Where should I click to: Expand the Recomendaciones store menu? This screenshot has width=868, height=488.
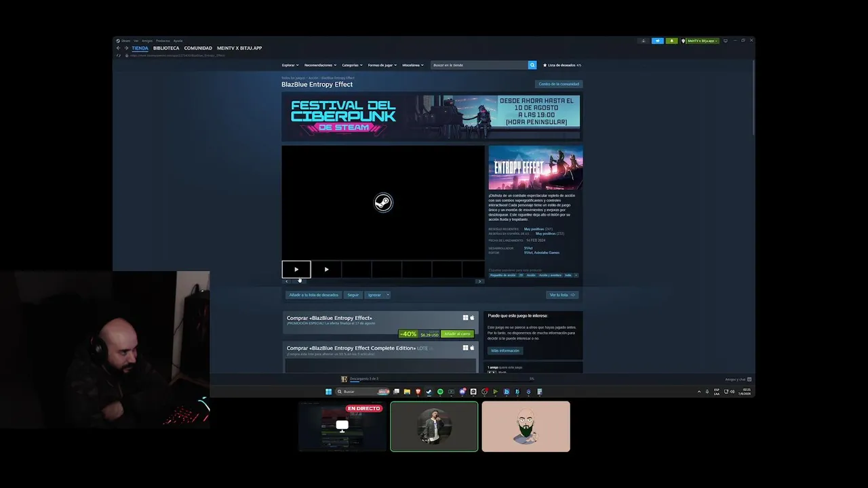pos(320,65)
